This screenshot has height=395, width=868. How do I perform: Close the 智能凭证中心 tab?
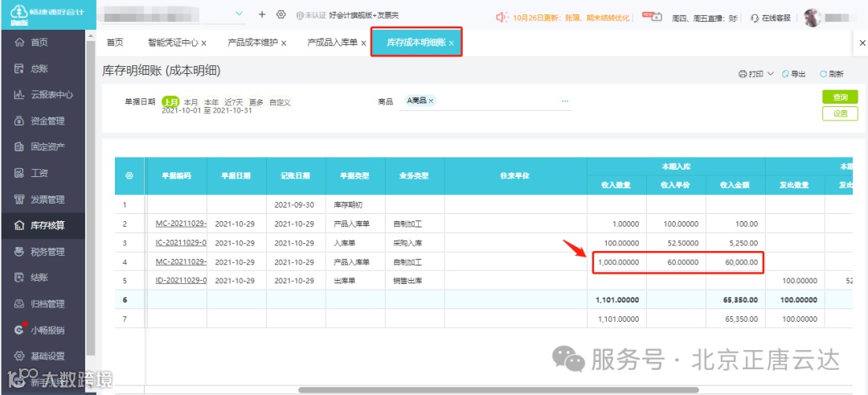click(x=204, y=43)
